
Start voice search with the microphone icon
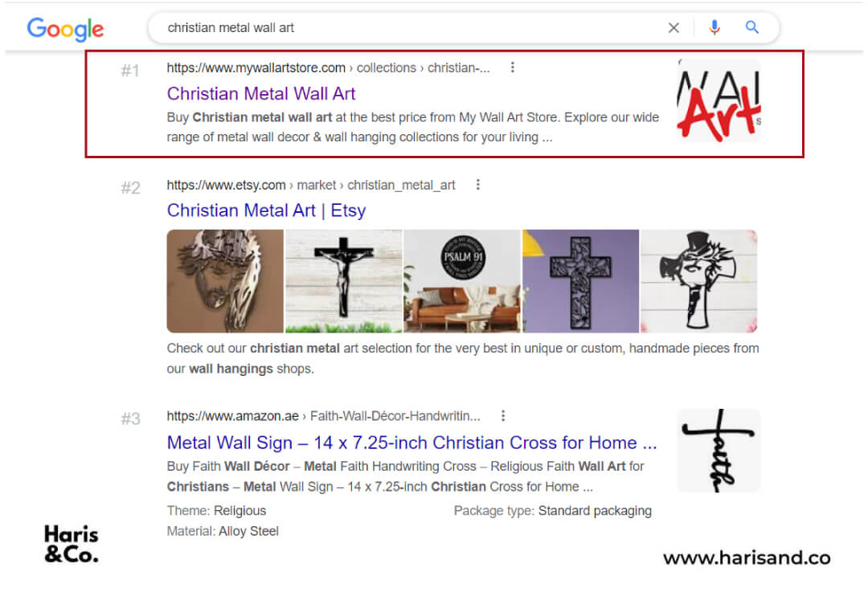714,27
